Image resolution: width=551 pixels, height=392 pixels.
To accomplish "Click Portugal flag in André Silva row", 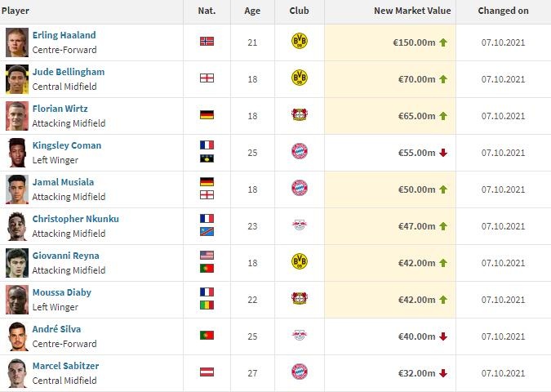I will point(207,336).
